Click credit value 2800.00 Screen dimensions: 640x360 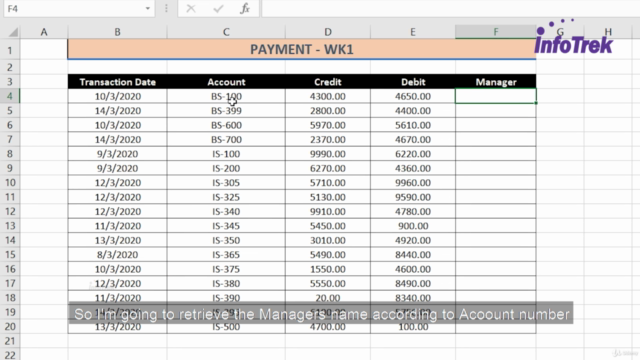328,111
